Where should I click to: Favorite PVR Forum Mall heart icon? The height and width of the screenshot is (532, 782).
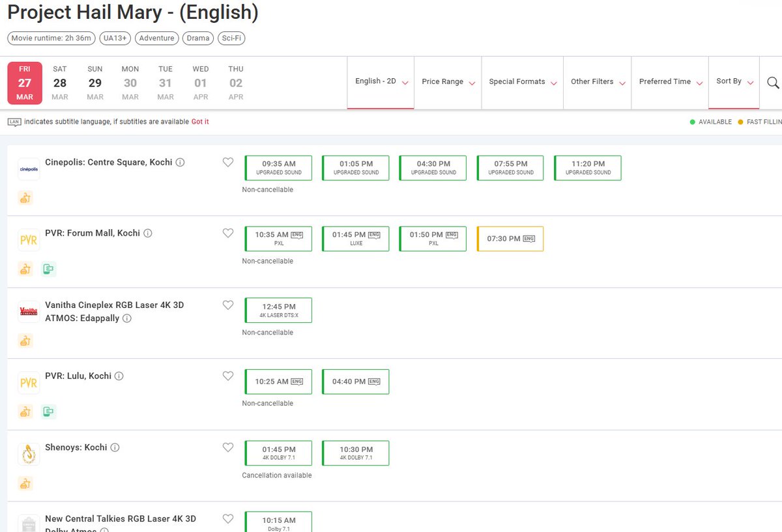tap(228, 233)
